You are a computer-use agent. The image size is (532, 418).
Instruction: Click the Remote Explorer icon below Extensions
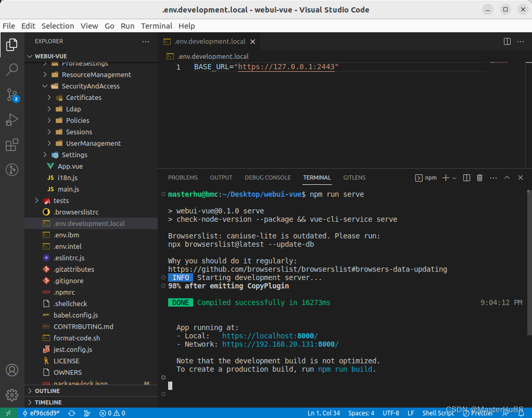tap(12, 170)
